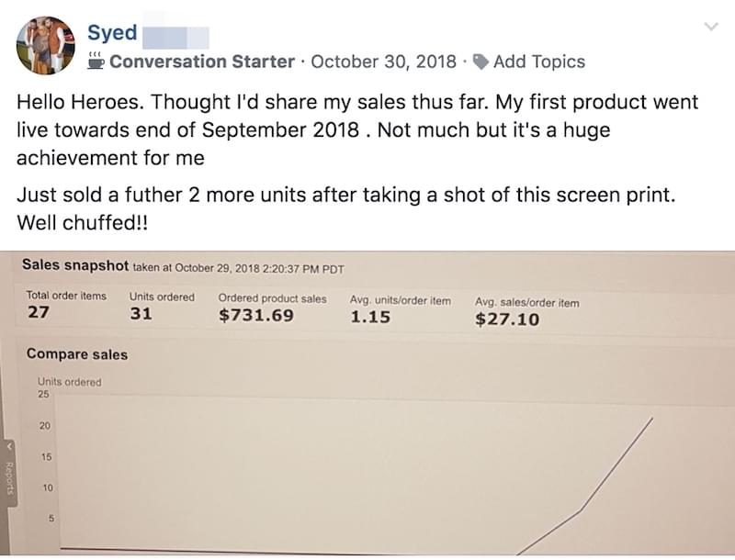Open Syed's profile name link

tap(112, 33)
